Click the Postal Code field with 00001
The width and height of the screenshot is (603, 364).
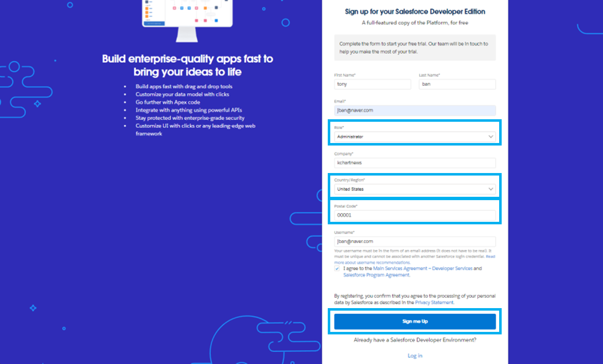tap(415, 215)
